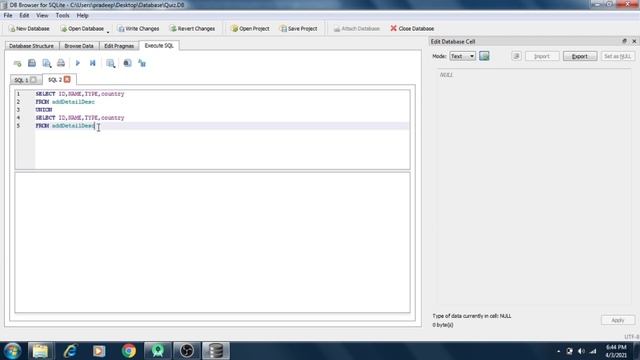The height and width of the screenshot is (360, 640).
Task: Open File Explorer from the taskbar
Action: click(x=40, y=351)
